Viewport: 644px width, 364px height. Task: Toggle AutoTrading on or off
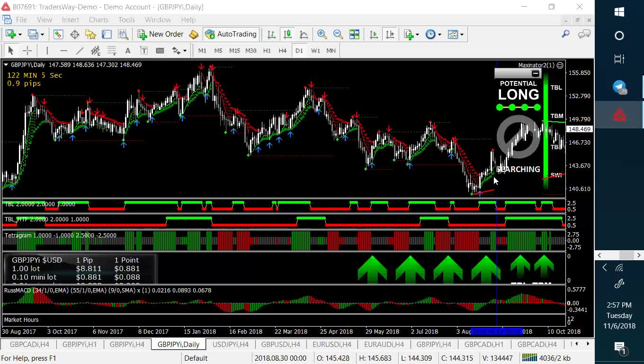pyautogui.click(x=230, y=34)
